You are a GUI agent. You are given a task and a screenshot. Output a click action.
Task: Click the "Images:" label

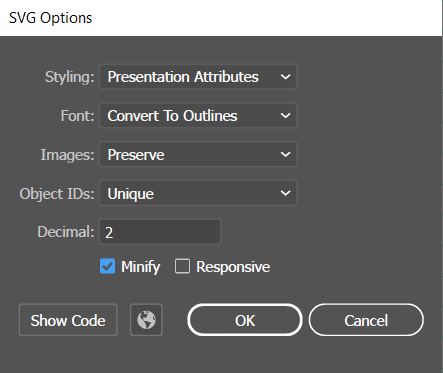(x=67, y=155)
